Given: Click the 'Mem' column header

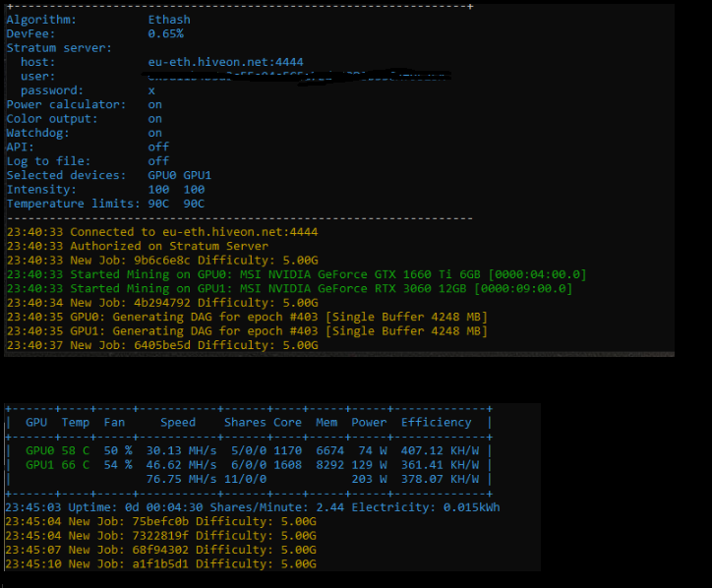Looking at the screenshot, I should (326, 423).
